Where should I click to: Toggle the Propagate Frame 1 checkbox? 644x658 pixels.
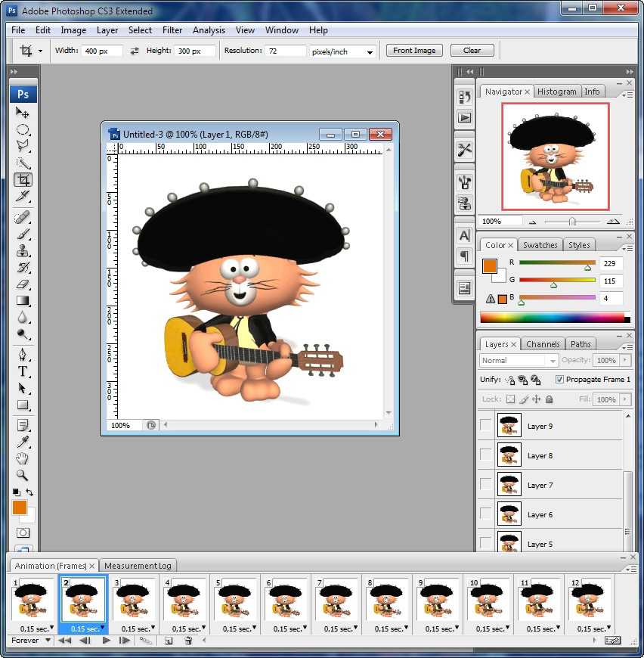point(559,380)
